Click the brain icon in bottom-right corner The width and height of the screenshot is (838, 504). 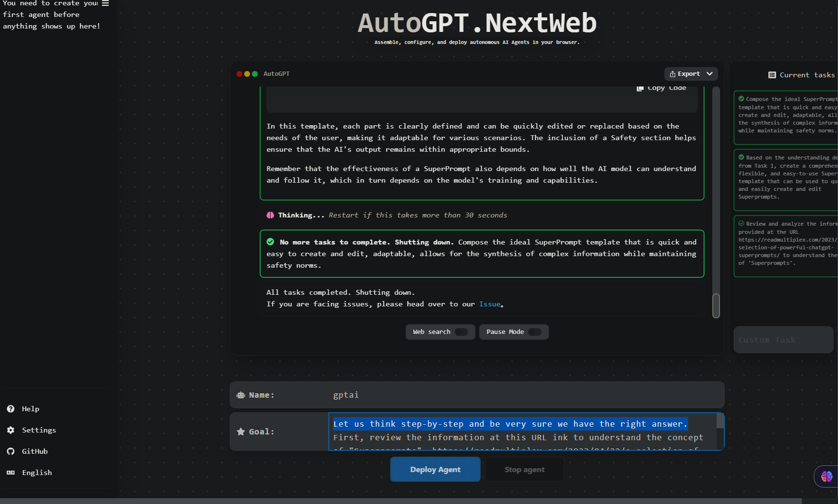826,476
